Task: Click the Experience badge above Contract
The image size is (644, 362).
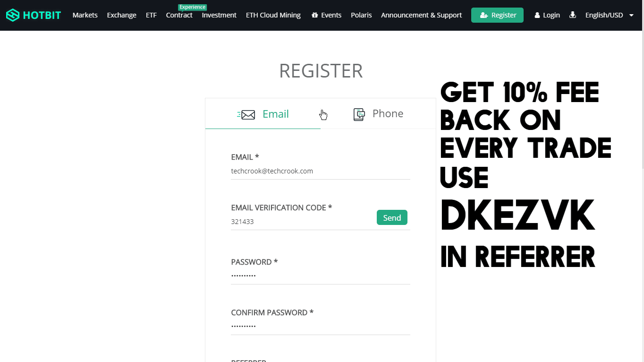Action: [x=193, y=7]
